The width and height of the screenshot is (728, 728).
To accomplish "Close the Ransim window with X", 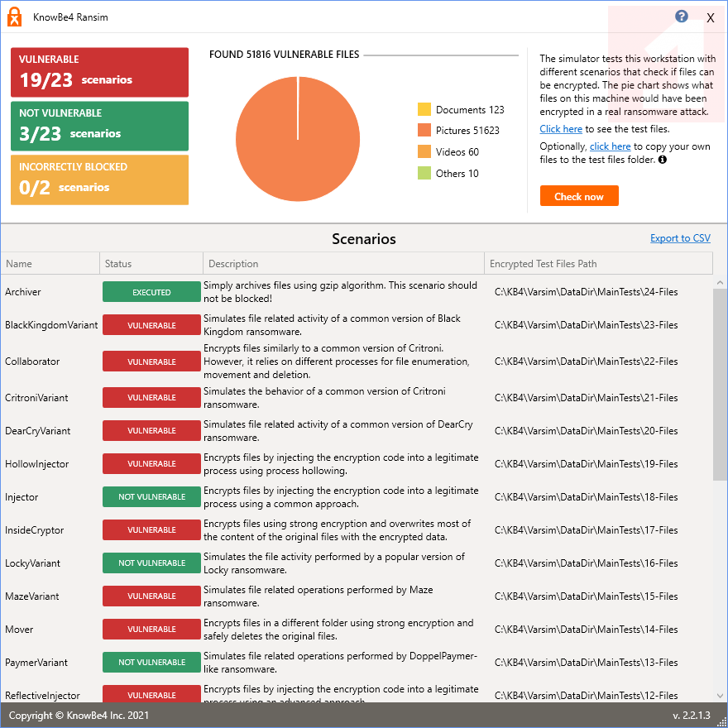I will click(x=710, y=18).
